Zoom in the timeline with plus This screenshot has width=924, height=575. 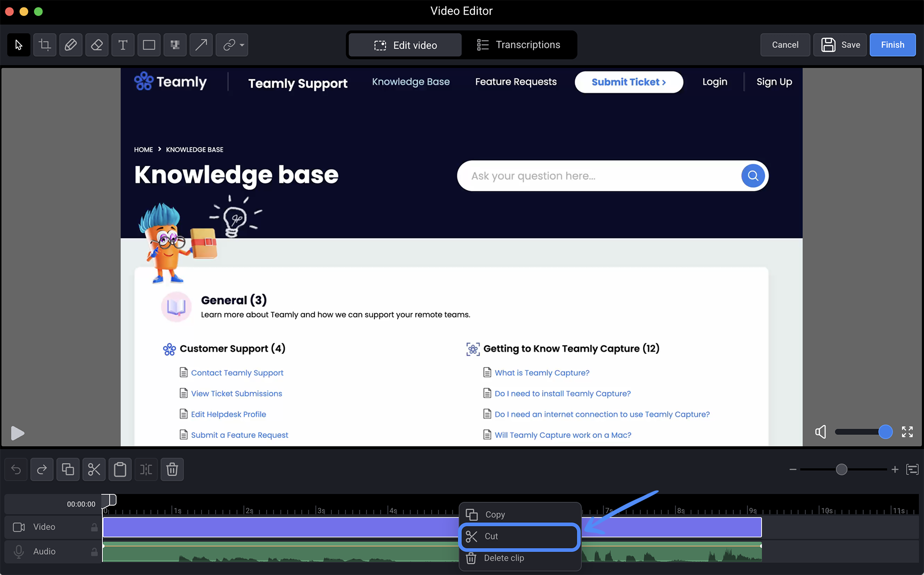(x=895, y=469)
